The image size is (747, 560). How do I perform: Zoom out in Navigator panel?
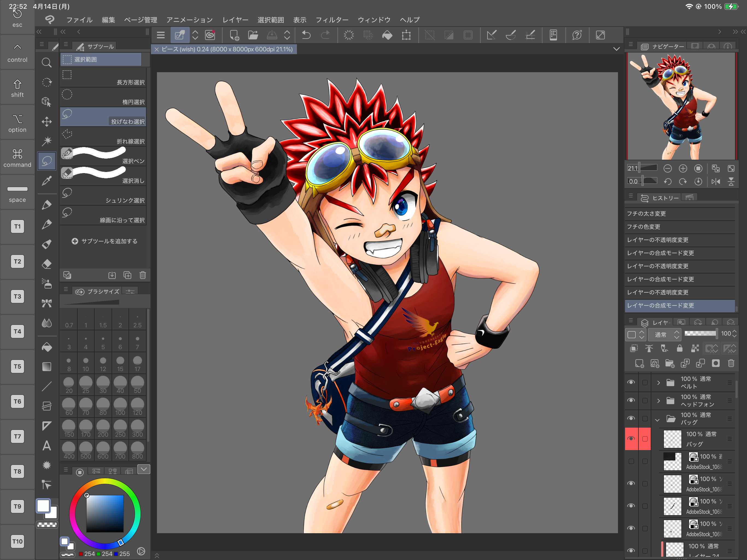(668, 168)
